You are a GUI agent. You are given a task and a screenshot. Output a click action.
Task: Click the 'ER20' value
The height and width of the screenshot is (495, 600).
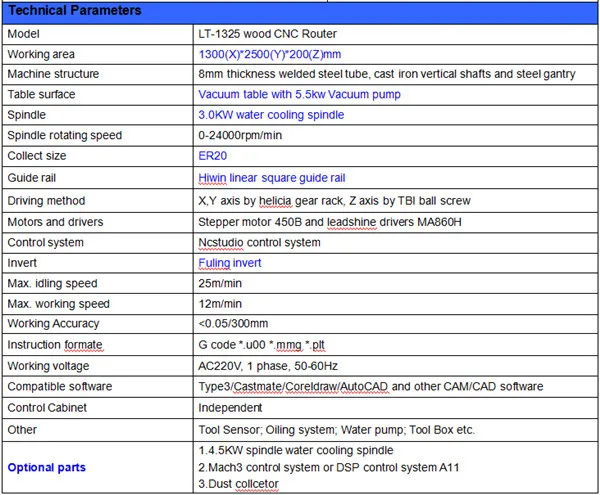[x=213, y=156]
